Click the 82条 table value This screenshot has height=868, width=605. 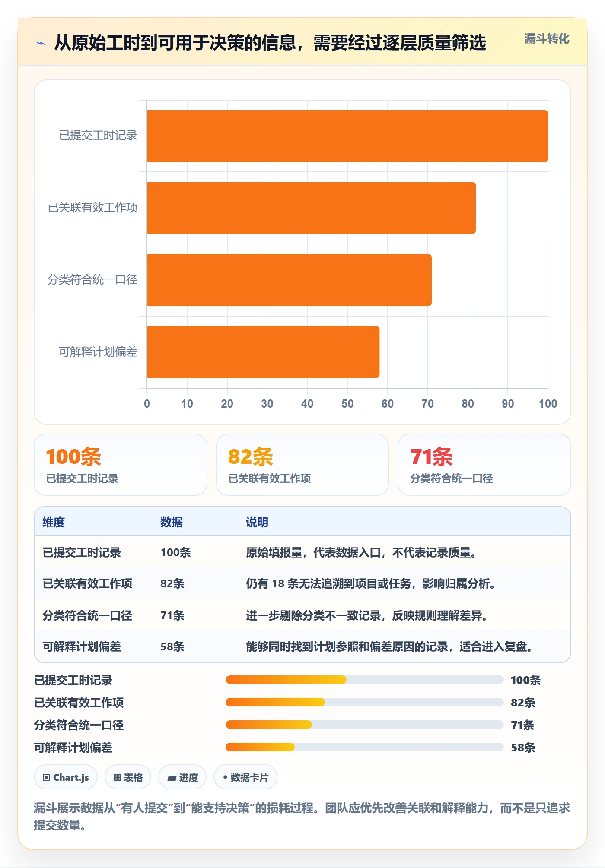pos(172,583)
